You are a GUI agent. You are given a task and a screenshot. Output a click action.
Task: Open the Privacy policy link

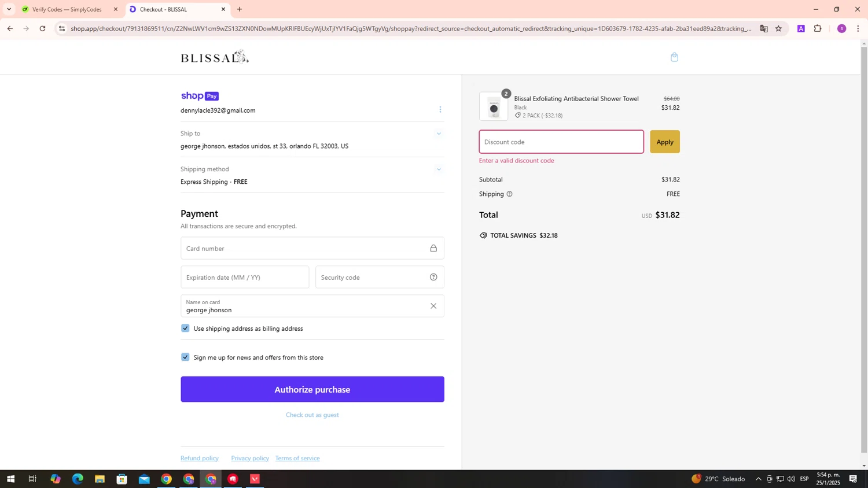(250, 458)
